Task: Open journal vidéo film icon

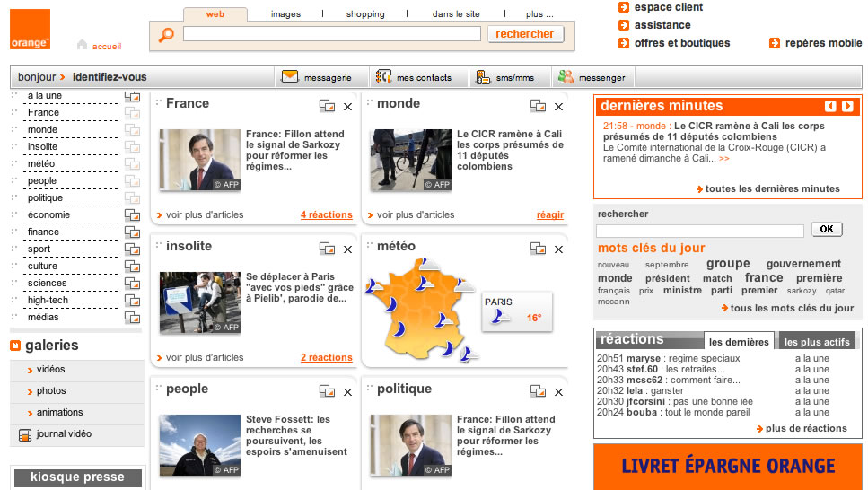Action: click(x=24, y=435)
